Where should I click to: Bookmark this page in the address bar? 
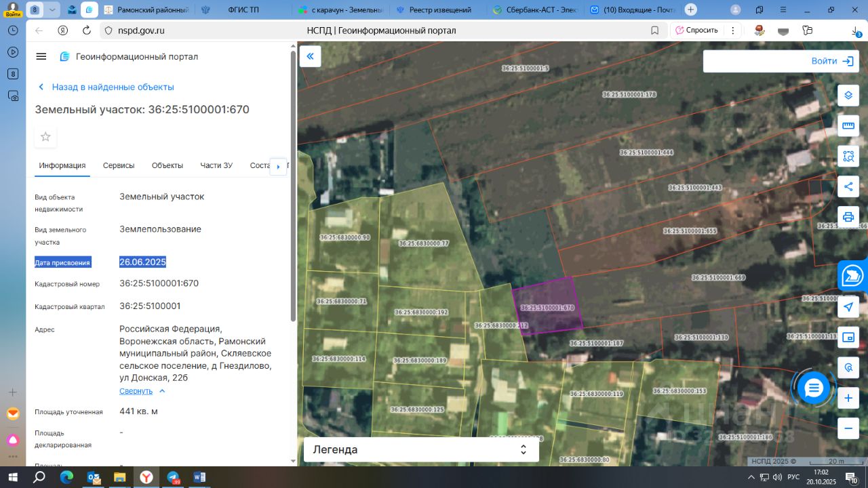coord(654,30)
